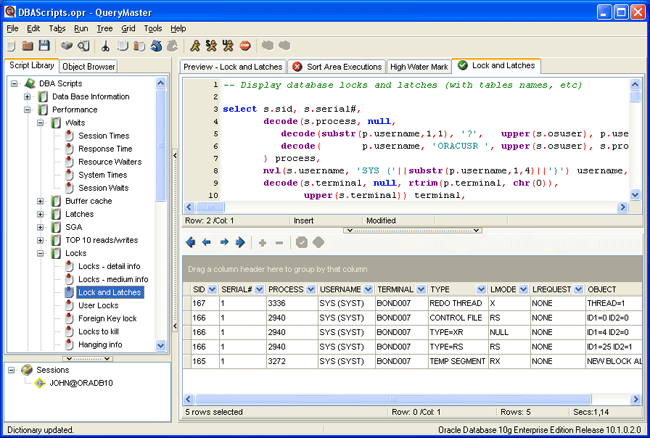Viewport: 650px width, 438px height.
Task: Expand the Latches folder
Action: [40, 214]
